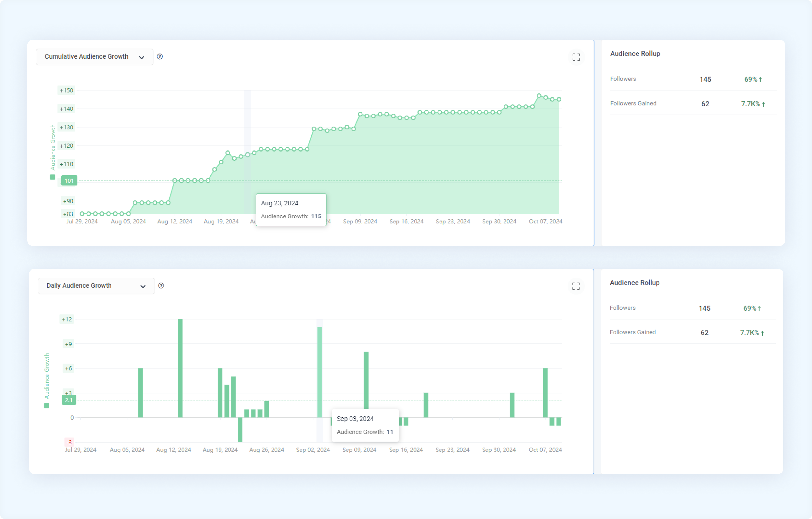The width and height of the screenshot is (812, 519).
Task: Click 'Aug 12, 2024' on the cumulative chart axis
Action: [x=175, y=221]
